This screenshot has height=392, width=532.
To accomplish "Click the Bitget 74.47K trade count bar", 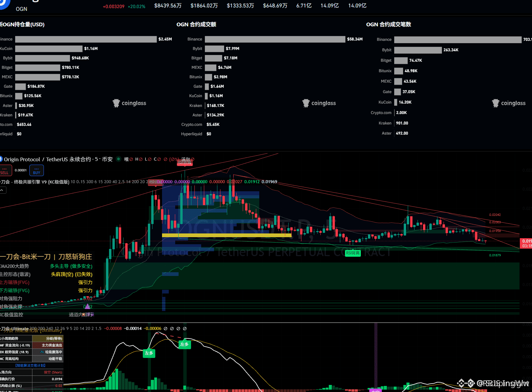I will click(x=401, y=60).
